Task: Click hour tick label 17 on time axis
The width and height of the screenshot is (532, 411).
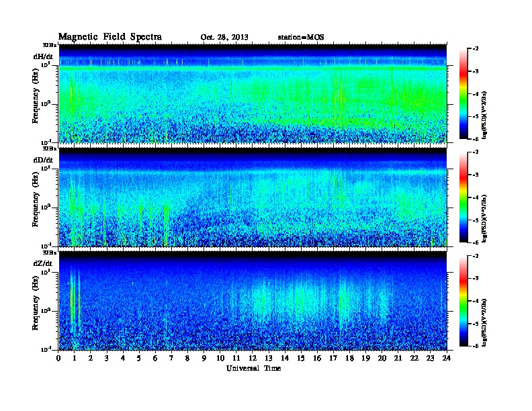Action: (x=334, y=358)
